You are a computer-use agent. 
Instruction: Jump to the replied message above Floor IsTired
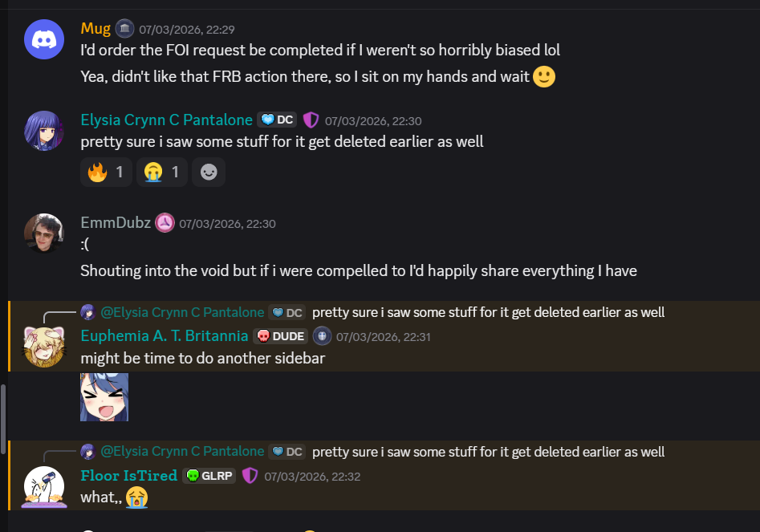(488, 451)
